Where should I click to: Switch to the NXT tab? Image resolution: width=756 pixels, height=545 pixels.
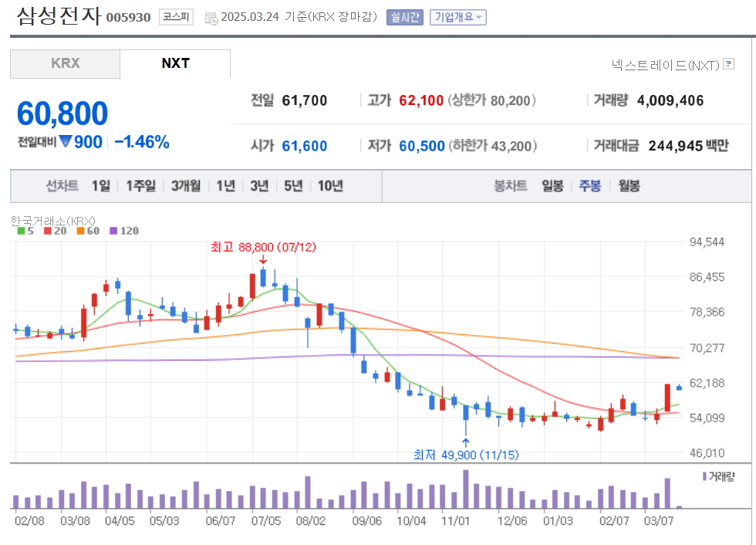coord(176,63)
